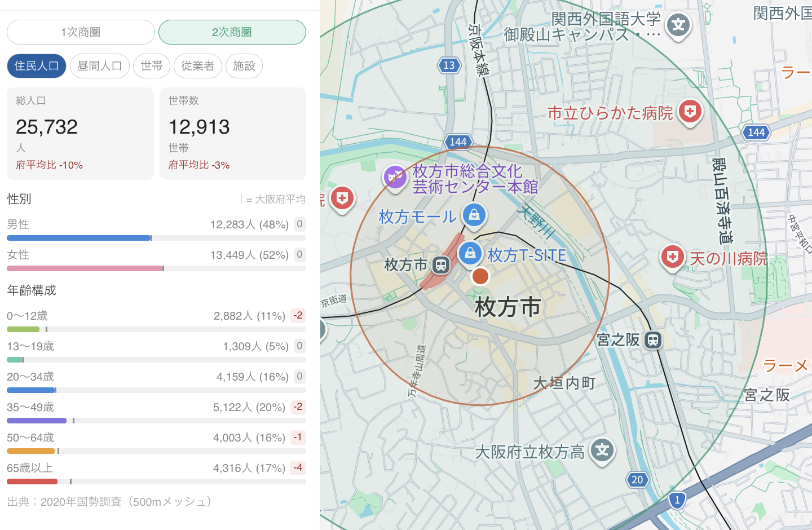Click the route 20 shield on map

(x=637, y=480)
